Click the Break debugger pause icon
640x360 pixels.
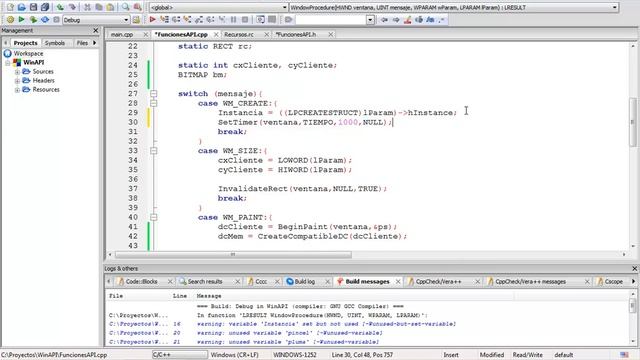coord(233,20)
